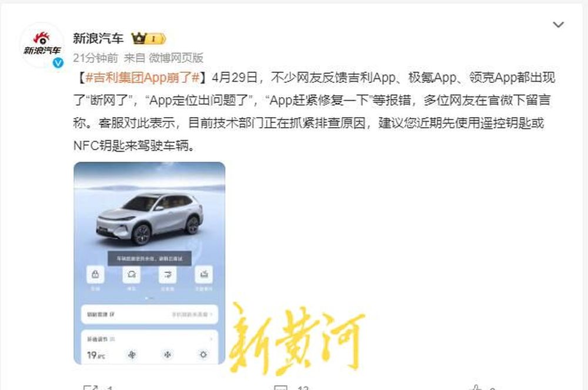Open the 微博网页版 source link

[176, 58]
